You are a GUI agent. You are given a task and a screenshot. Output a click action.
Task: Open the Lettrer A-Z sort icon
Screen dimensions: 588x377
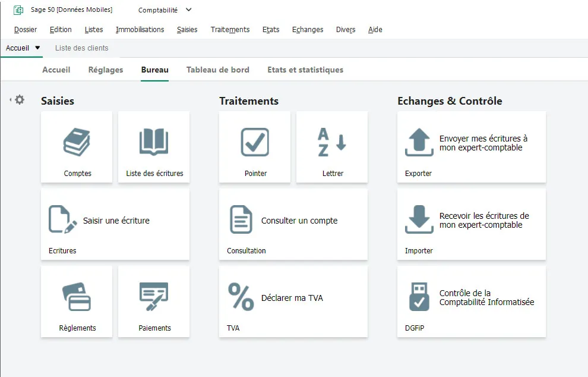[332, 143]
